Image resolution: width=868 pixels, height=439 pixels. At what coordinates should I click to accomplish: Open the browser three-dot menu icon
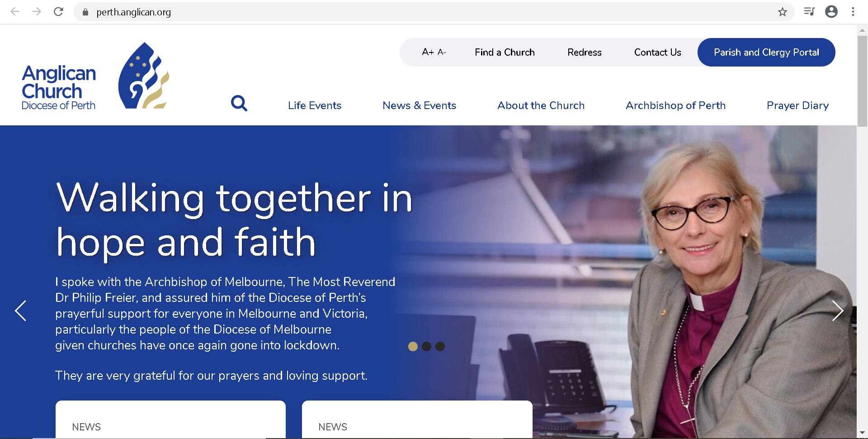pyautogui.click(x=854, y=12)
